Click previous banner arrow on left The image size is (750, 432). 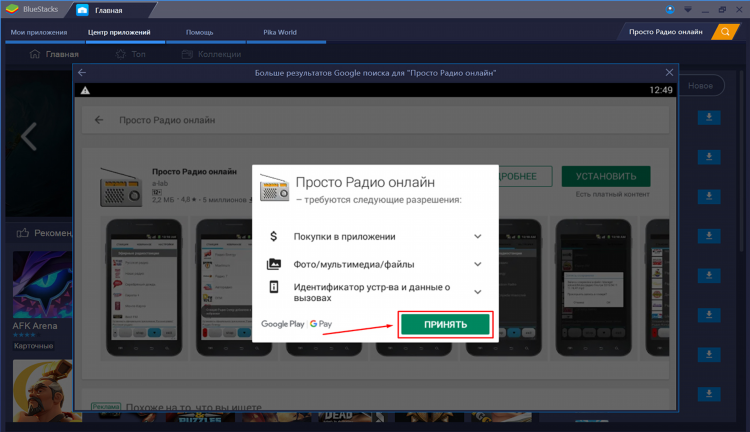point(29,137)
